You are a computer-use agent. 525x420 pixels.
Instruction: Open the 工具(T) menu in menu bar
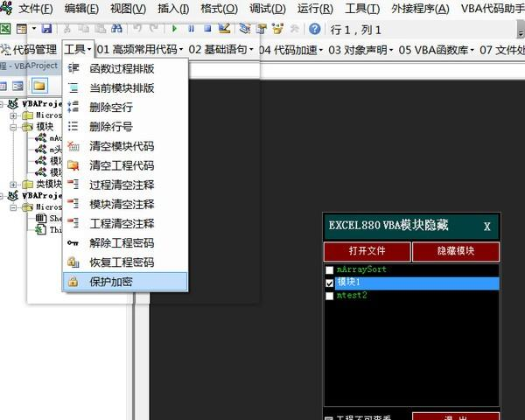(362, 9)
